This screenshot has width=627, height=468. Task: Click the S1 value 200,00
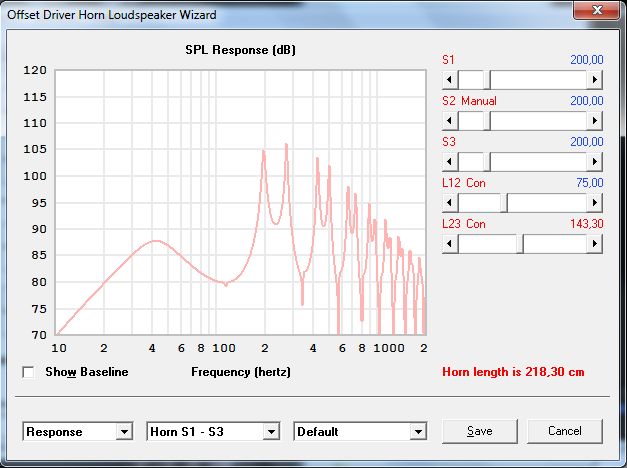pyautogui.click(x=587, y=60)
